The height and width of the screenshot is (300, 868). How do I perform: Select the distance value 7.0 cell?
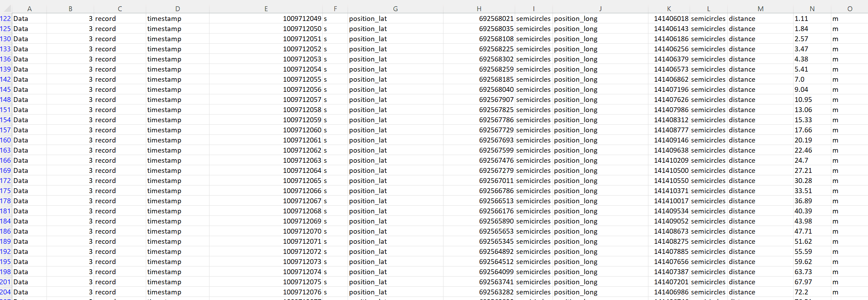pyautogui.click(x=811, y=80)
